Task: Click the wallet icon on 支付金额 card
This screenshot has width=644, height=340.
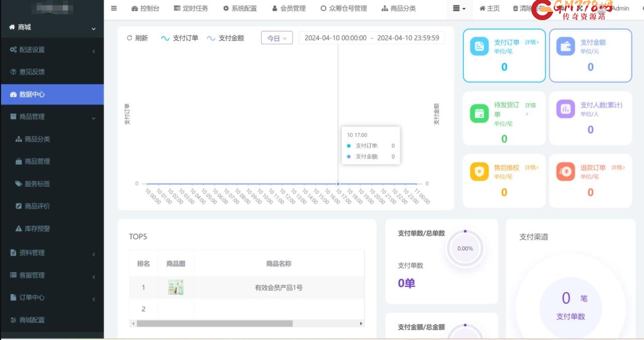Action: point(566,46)
